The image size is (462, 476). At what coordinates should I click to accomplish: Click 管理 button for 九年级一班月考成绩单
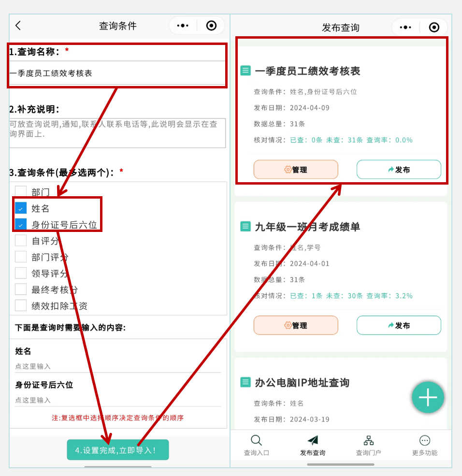(x=296, y=325)
